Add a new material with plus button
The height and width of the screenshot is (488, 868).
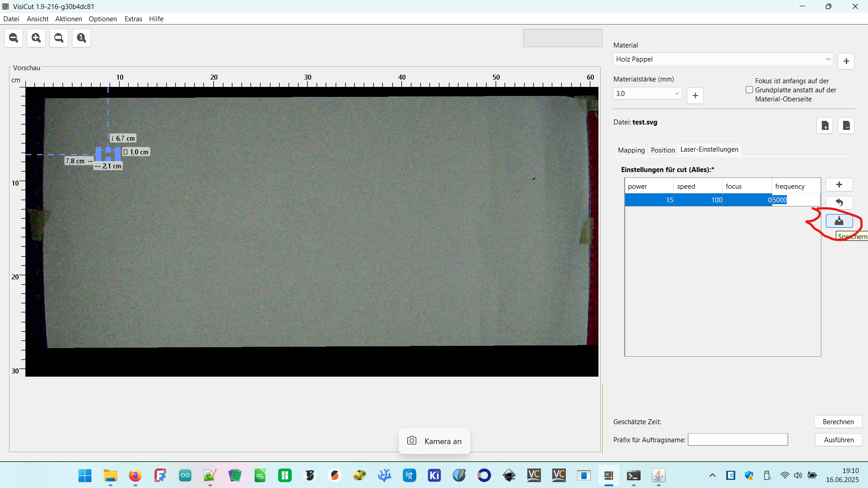pos(846,61)
